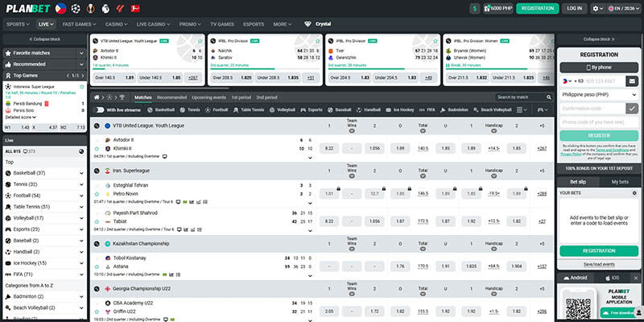Toggle the With live streams switch
This screenshot has height=322, width=644.
pyautogui.click(x=98, y=109)
